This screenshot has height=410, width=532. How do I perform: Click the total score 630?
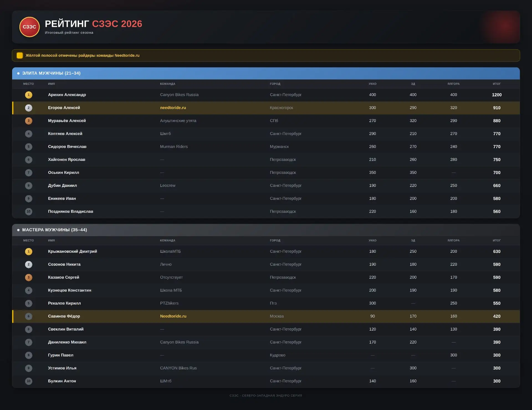pos(497,251)
